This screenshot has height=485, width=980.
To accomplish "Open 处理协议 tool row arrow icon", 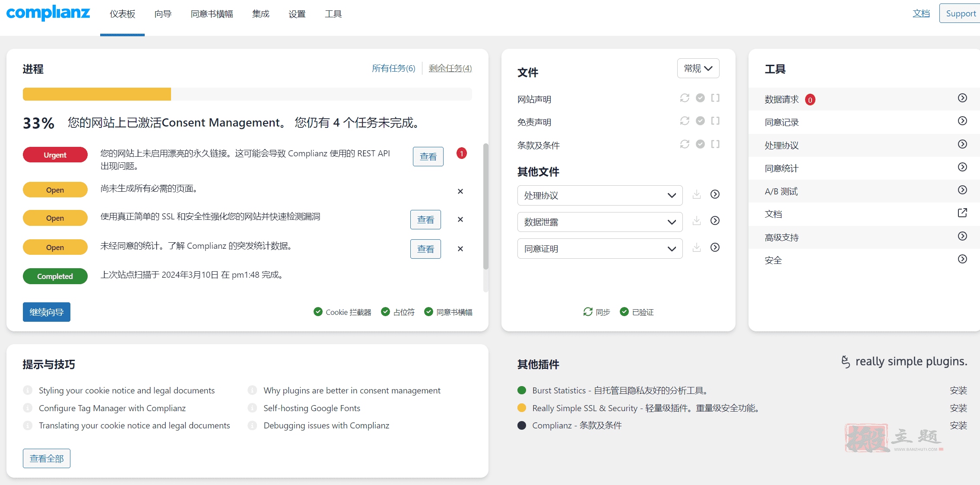I will tap(962, 144).
